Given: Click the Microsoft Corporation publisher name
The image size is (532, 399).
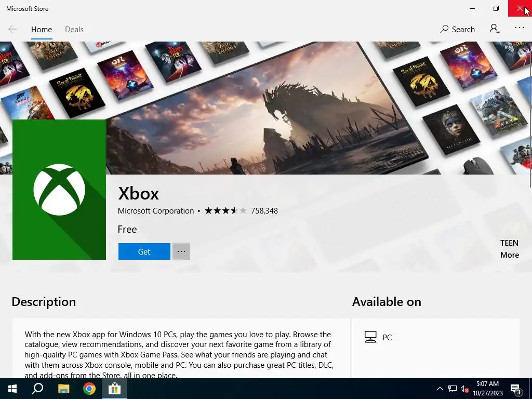Looking at the screenshot, I should coord(156,211).
